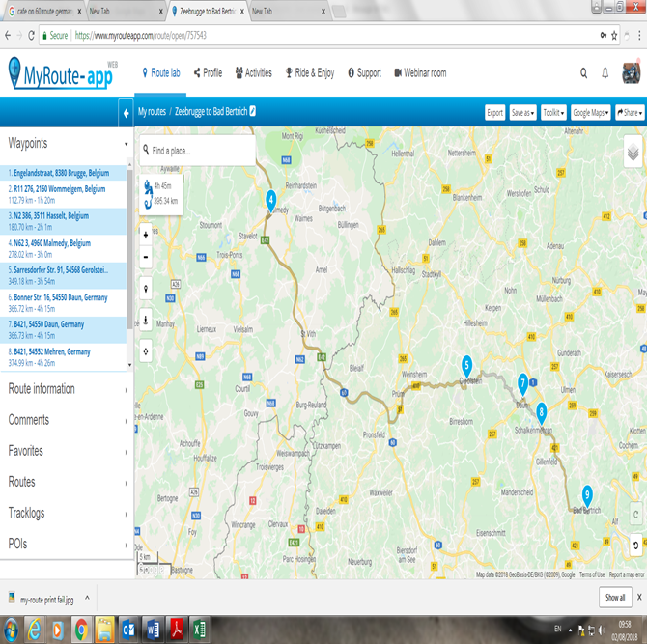This screenshot has width=647, height=644.
Task: Zoom in the map with plus button
Action: pos(146,234)
